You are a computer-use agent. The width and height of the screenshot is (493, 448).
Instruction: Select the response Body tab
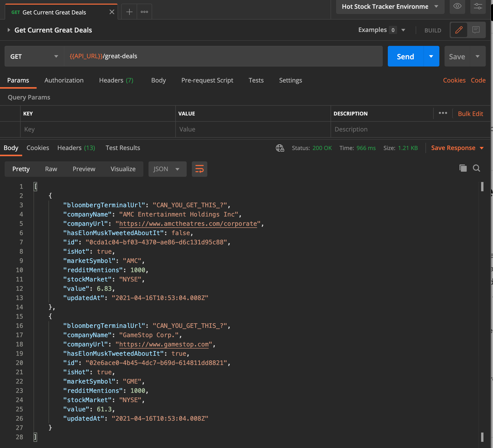click(x=11, y=148)
